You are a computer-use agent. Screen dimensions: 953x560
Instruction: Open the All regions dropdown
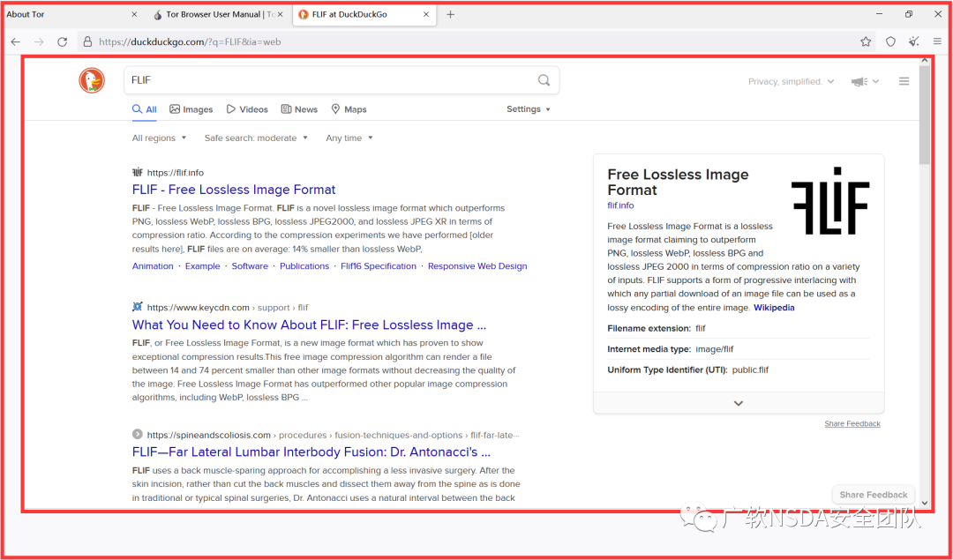[159, 138]
